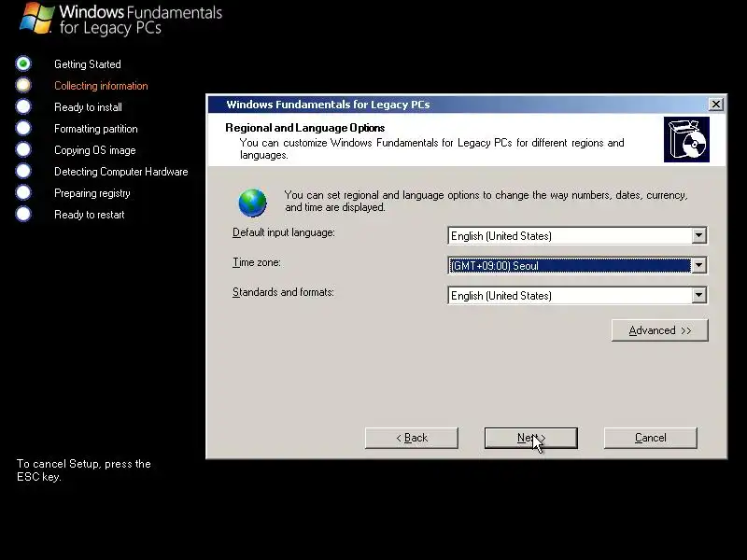Click the Time zone label
The height and width of the screenshot is (560, 747).
point(256,262)
